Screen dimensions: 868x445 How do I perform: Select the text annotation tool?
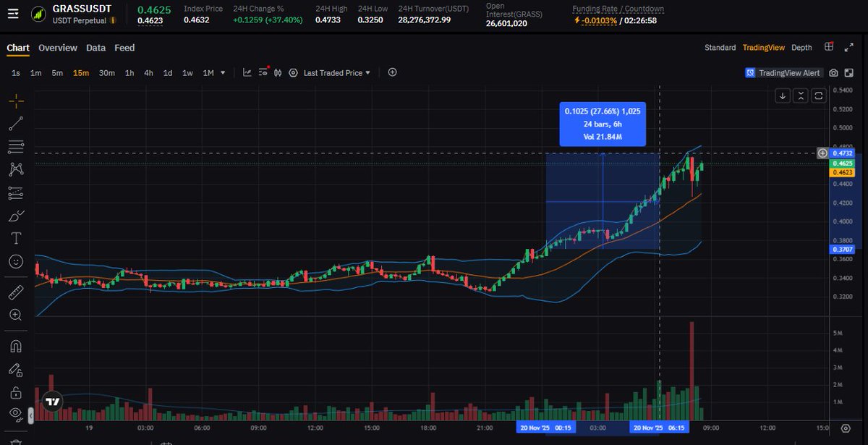(15, 237)
